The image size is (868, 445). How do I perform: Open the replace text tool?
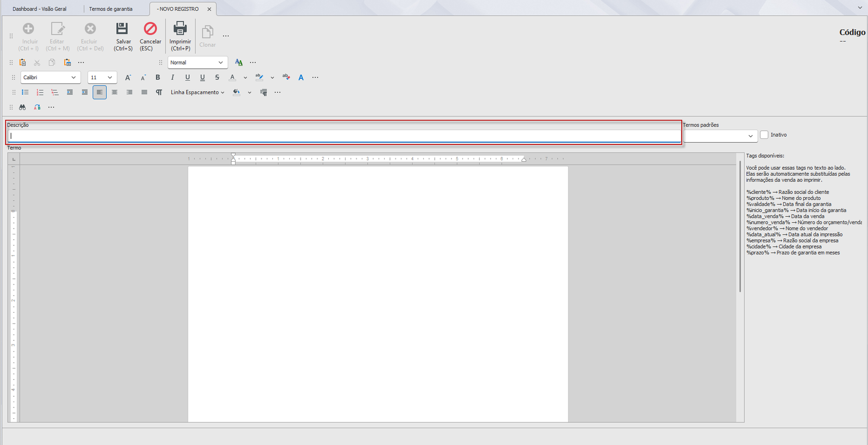[37, 107]
